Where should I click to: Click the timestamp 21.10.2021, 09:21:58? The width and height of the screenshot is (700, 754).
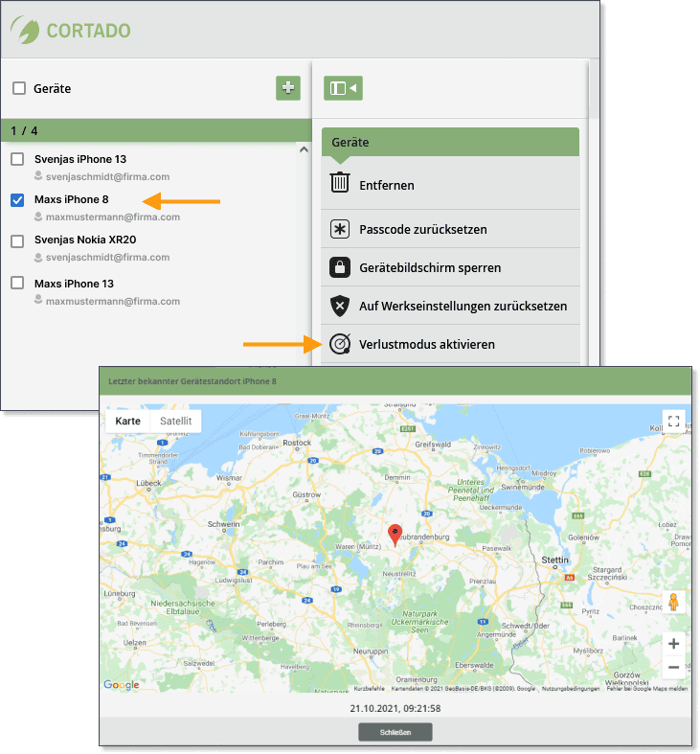point(395,708)
